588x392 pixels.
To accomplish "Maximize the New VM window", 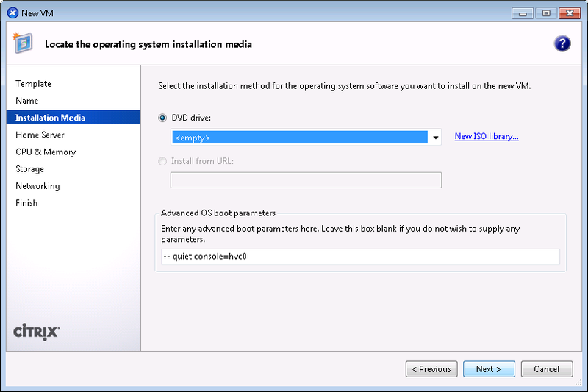I will pos(546,13).
